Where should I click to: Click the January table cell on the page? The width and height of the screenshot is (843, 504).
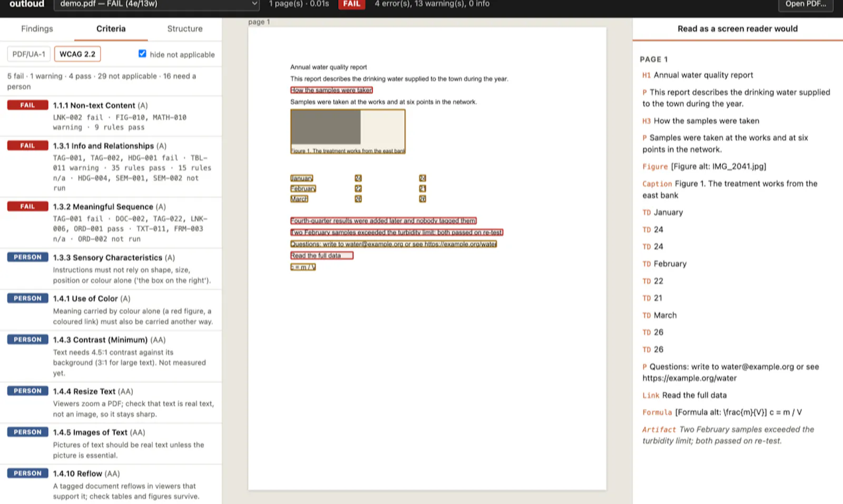301,178
